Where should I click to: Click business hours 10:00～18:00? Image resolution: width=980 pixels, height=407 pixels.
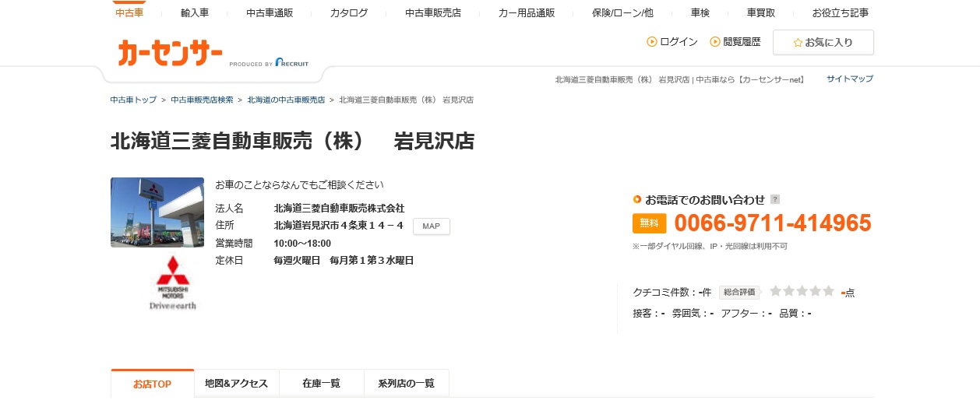click(302, 244)
